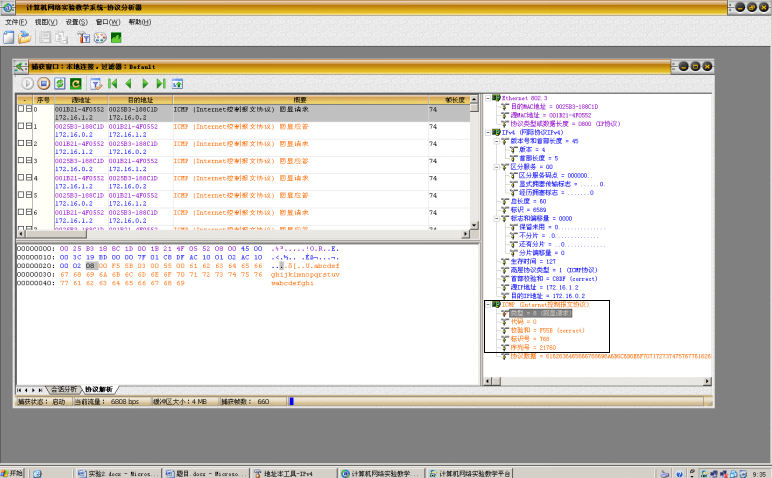Click the packet list scroll down arrow

tap(474, 225)
